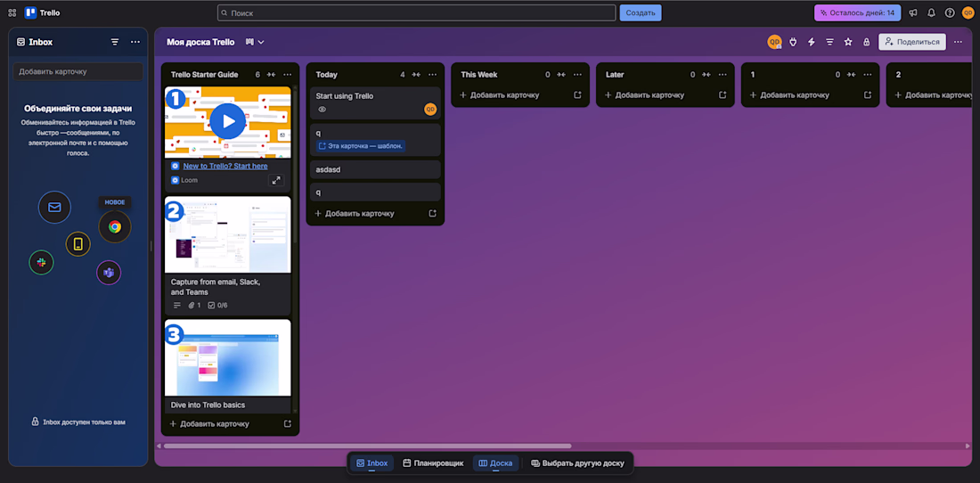Click the Поделиться share button
Viewport: 980px width, 483px height.
(x=912, y=42)
